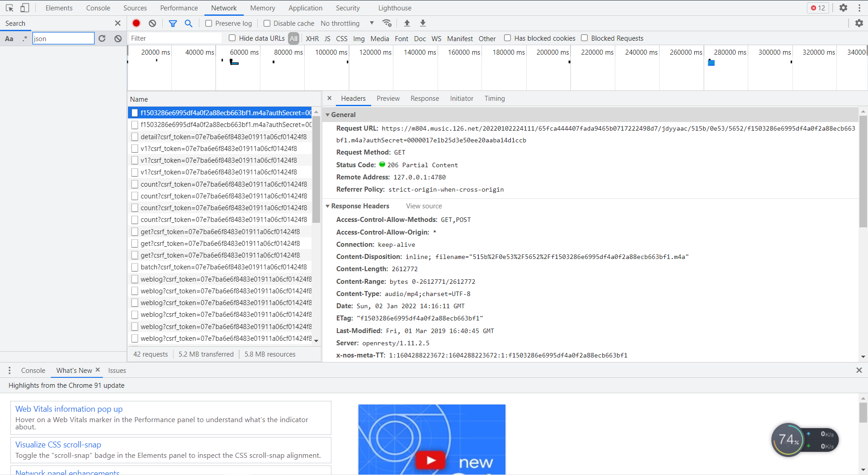Open the Timing tab of request
The image size is (868, 475).
[495, 99]
